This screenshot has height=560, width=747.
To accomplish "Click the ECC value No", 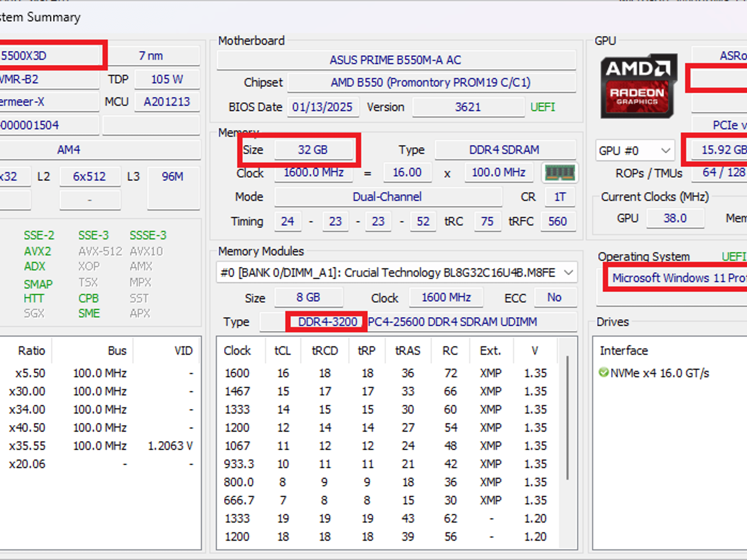I will coord(555,297).
